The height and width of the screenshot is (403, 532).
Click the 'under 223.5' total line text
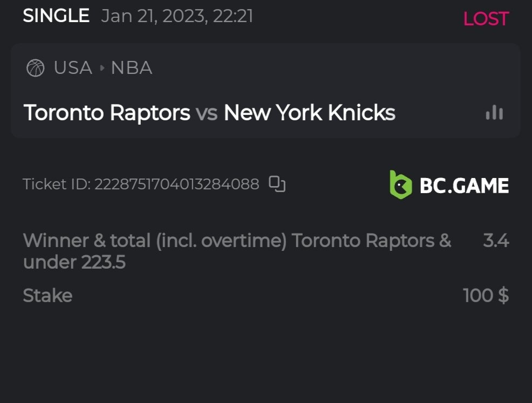(74, 262)
